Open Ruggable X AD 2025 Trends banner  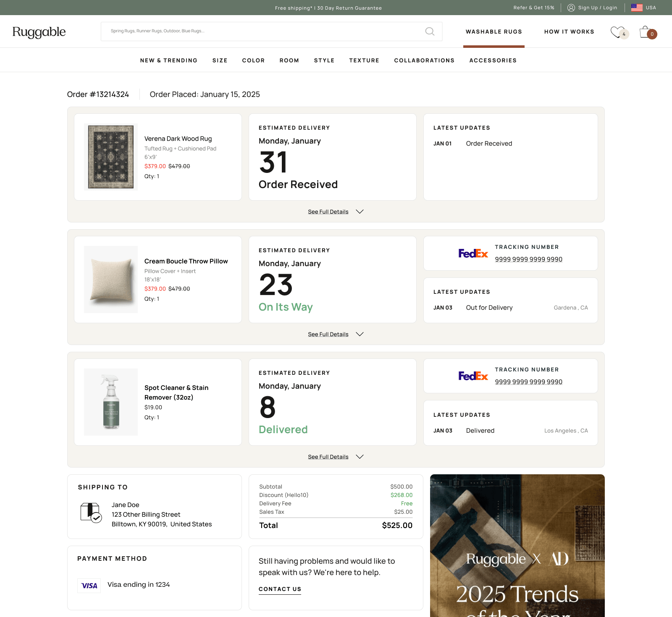517,546
